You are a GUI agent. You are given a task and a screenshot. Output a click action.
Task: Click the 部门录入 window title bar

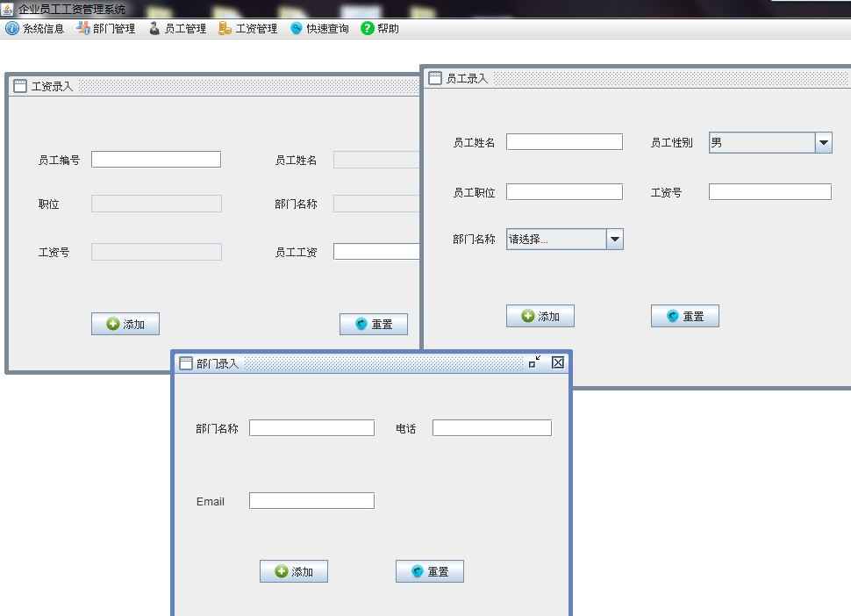pyautogui.click(x=372, y=363)
